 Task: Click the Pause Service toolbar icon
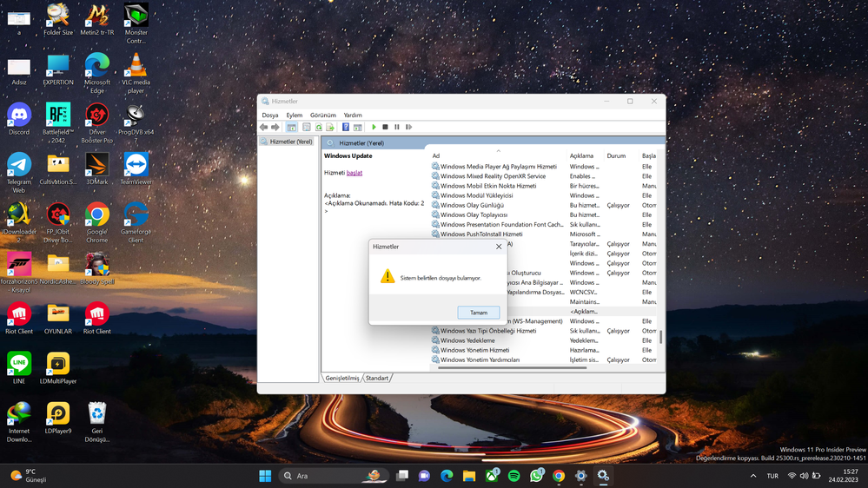[x=397, y=128]
